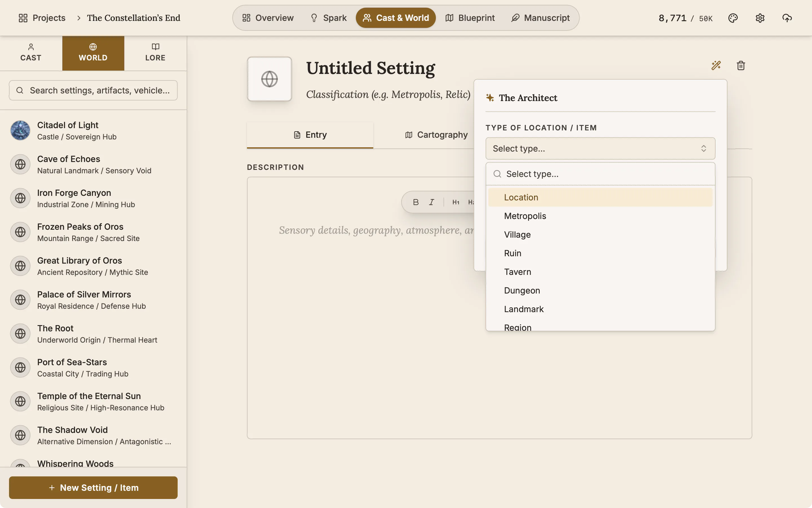The image size is (812, 508).
Task: Toggle italic formatting in description toolbar
Action: (x=431, y=202)
